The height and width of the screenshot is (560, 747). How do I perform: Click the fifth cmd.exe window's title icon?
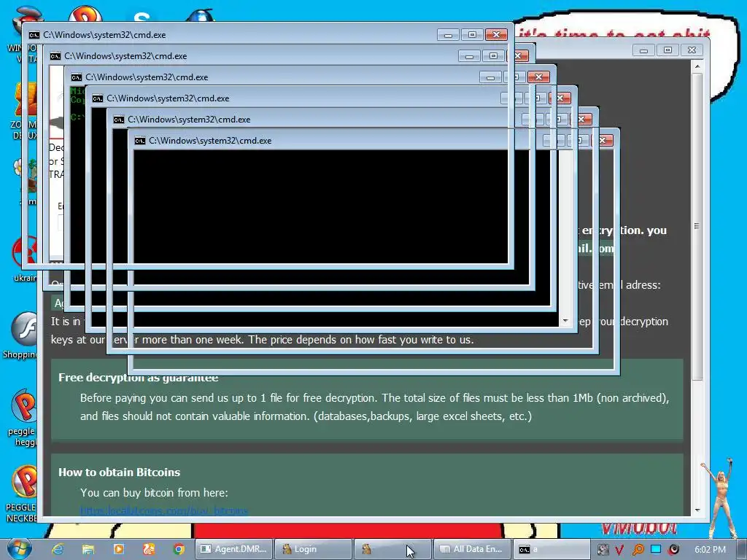119,120
